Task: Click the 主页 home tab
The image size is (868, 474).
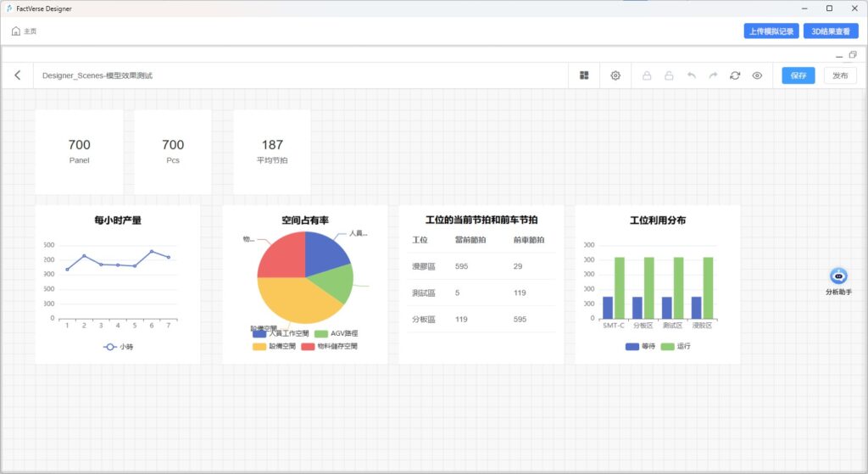Action: tap(24, 31)
